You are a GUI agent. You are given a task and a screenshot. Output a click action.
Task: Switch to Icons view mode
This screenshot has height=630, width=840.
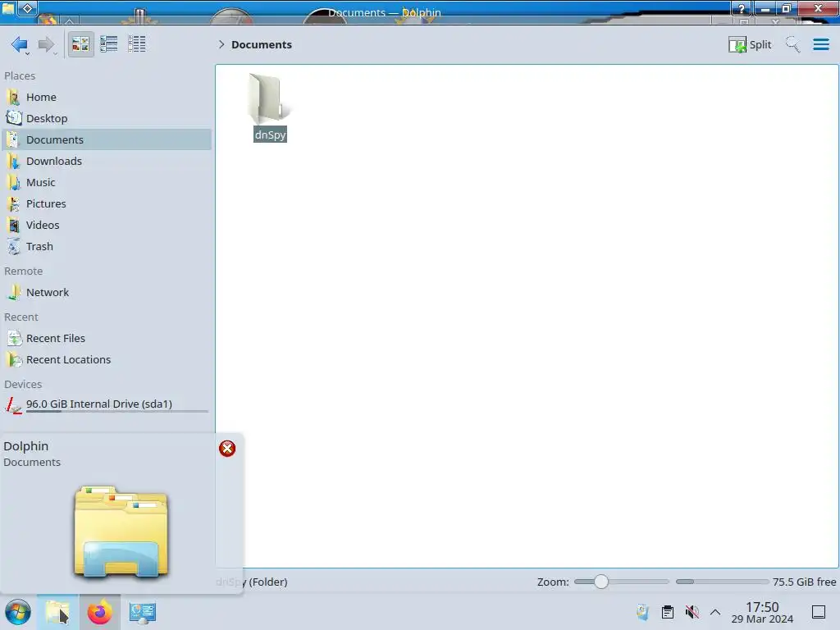pos(80,44)
